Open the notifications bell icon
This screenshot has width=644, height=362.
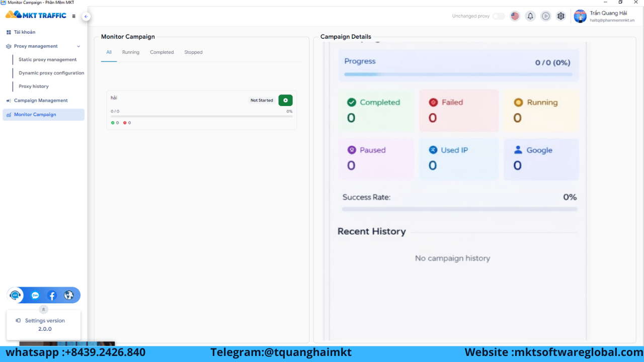point(530,16)
